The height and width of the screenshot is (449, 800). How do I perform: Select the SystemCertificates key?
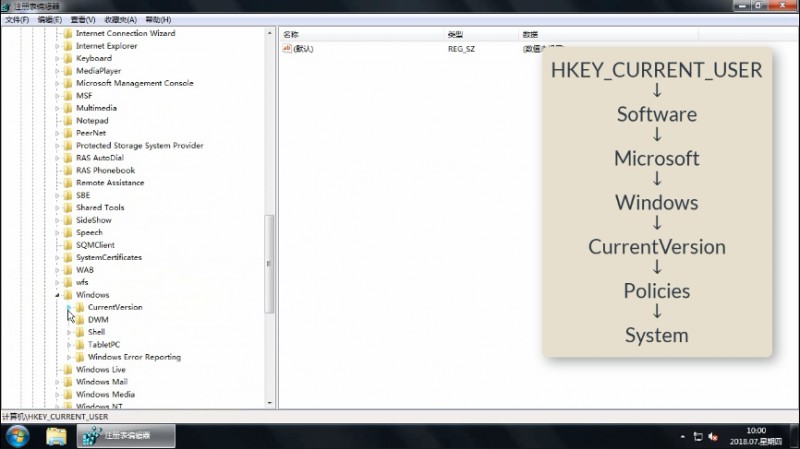tap(109, 257)
